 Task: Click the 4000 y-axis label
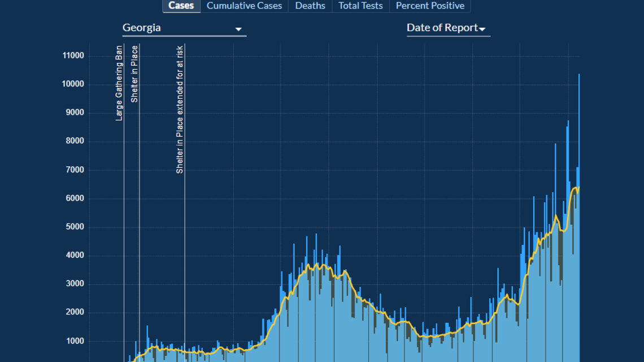75,255
